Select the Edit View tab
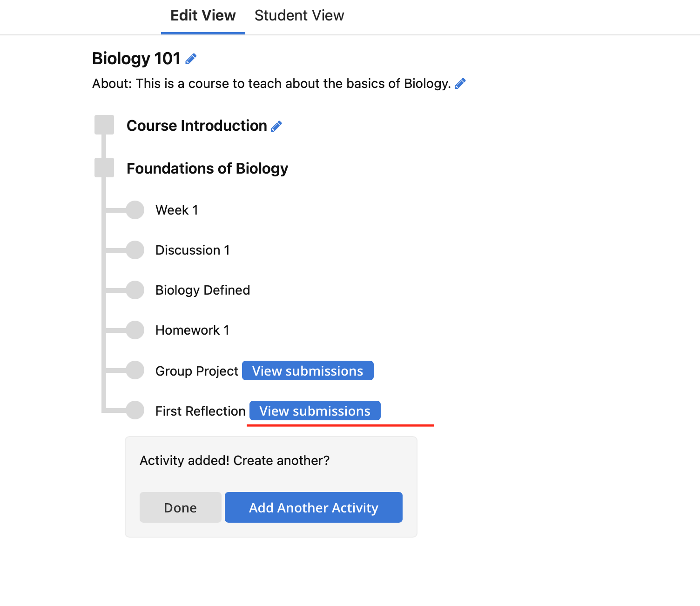The image size is (700, 606). pyautogui.click(x=203, y=16)
